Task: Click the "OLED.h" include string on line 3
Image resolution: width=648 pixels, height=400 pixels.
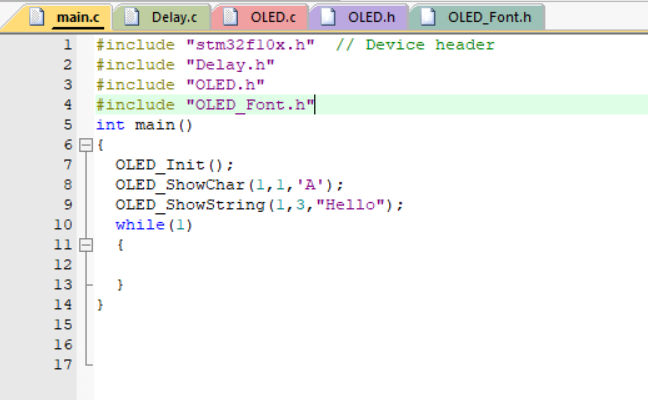Action: coord(225,85)
